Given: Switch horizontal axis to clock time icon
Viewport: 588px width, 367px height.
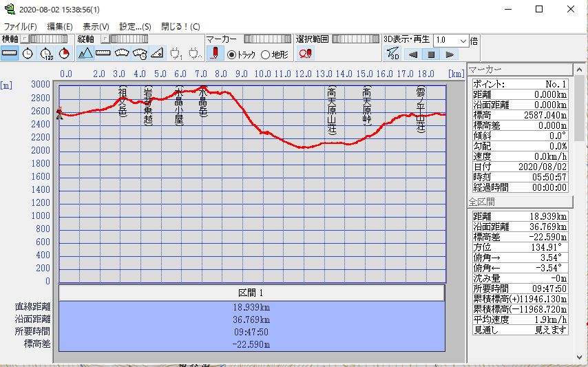Looking at the screenshot, I should tap(28, 54).
